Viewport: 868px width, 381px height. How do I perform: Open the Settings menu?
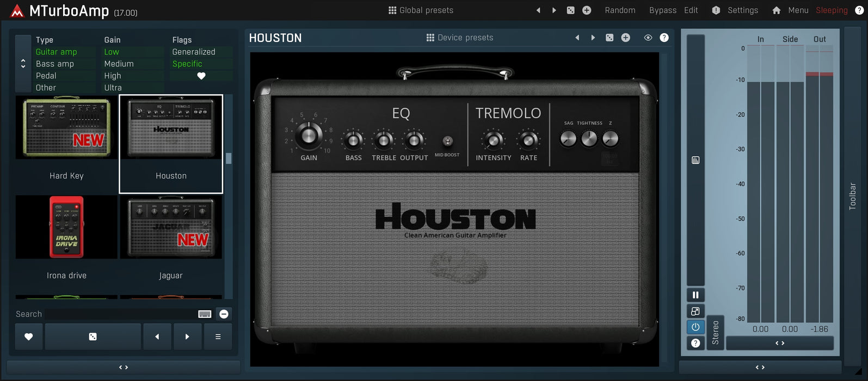coord(742,10)
